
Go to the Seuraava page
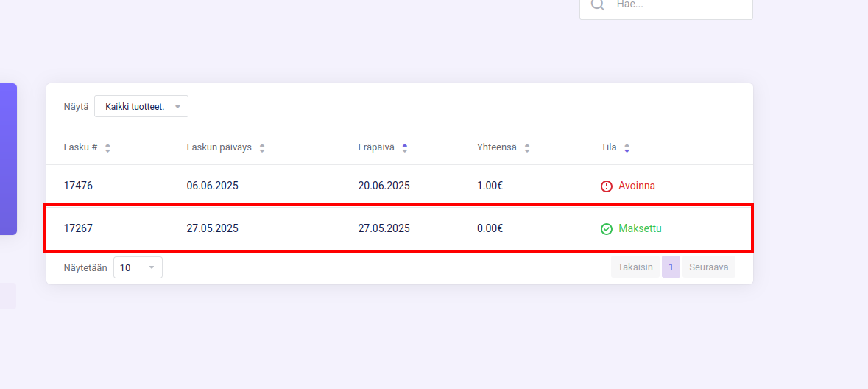pyautogui.click(x=708, y=267)
